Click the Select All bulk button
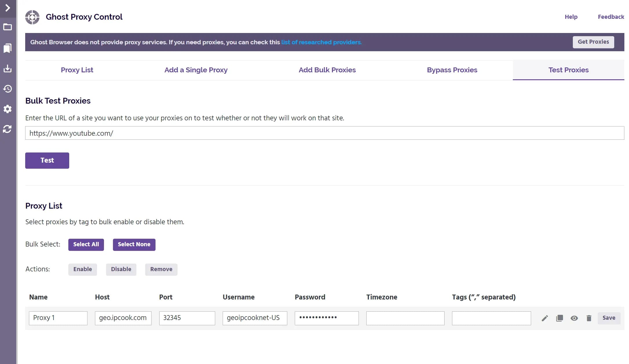The width and height of the screenshot is (629, 364). coord(86,244)
